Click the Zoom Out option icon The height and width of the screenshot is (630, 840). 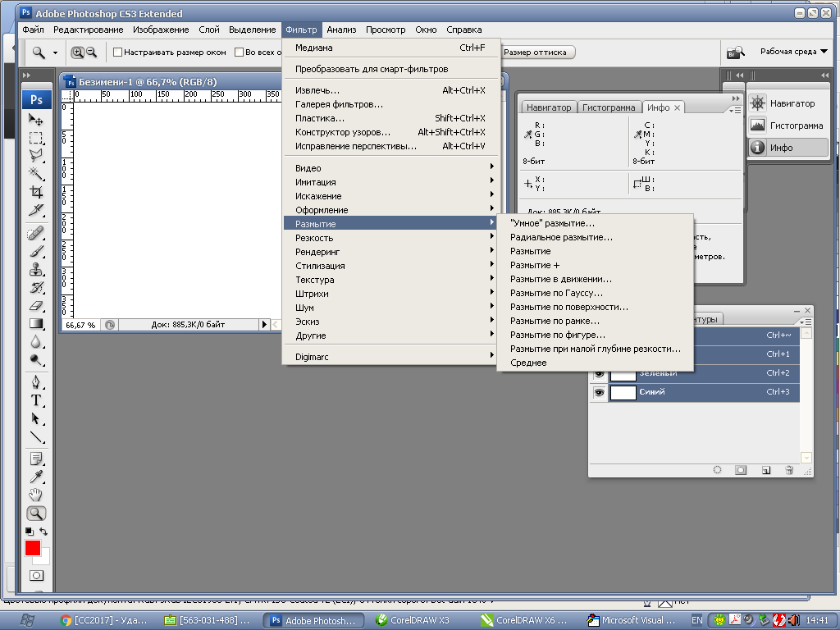[92, 52]
